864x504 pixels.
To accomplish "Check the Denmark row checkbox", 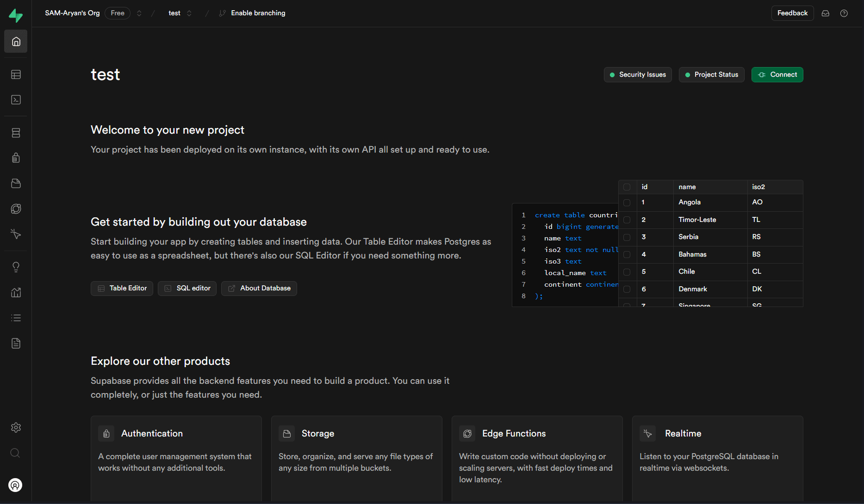I will 627,289.
